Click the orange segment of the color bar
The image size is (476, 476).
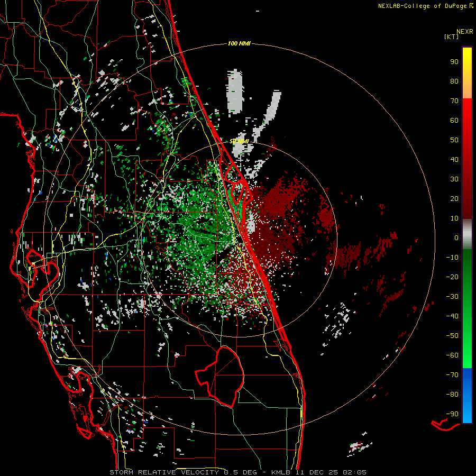(467, 89)
